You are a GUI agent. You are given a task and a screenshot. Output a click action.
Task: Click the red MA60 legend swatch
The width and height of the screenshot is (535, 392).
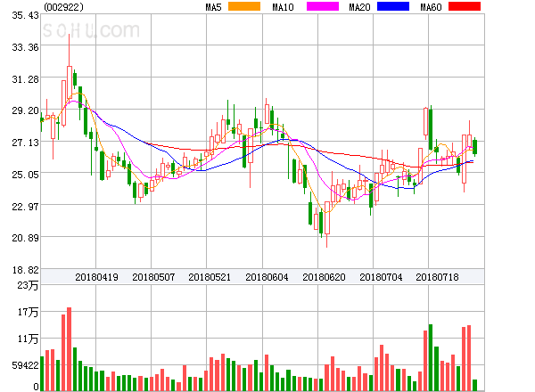tap(465, 6)
